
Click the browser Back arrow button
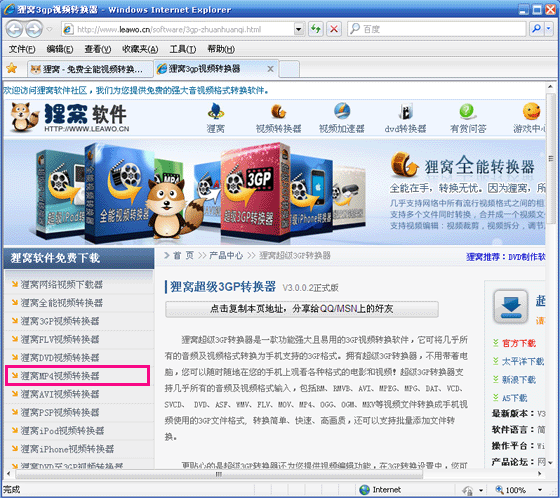(15, 29)
